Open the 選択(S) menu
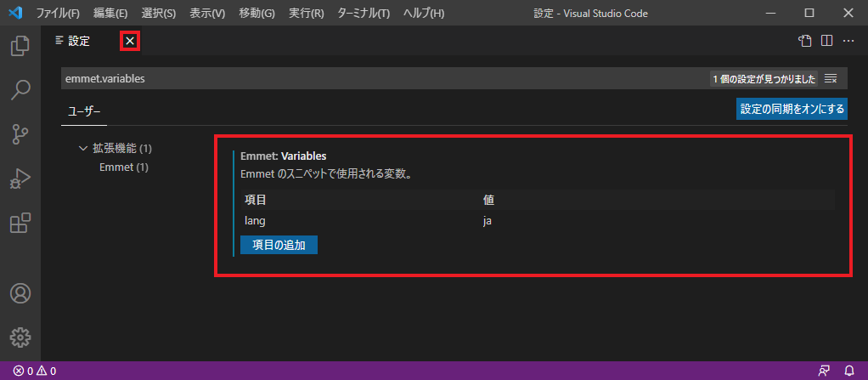This screenshot has height=380, width=868. pos(158,14)
